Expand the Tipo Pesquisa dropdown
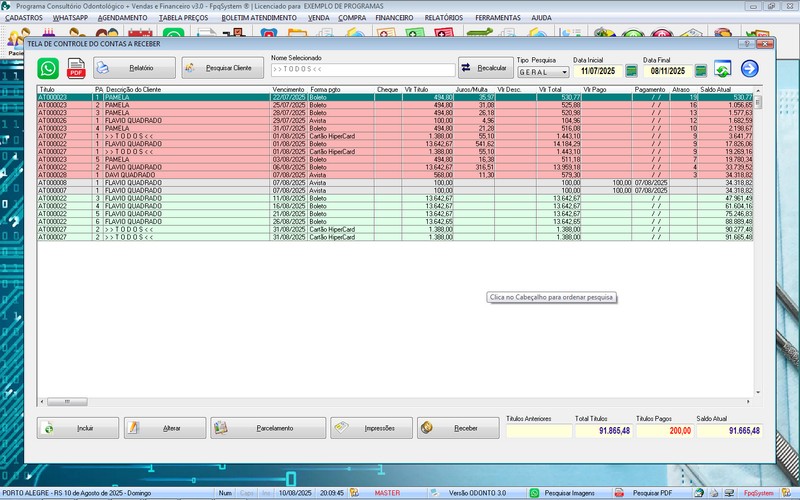 (x=565, y=72)
